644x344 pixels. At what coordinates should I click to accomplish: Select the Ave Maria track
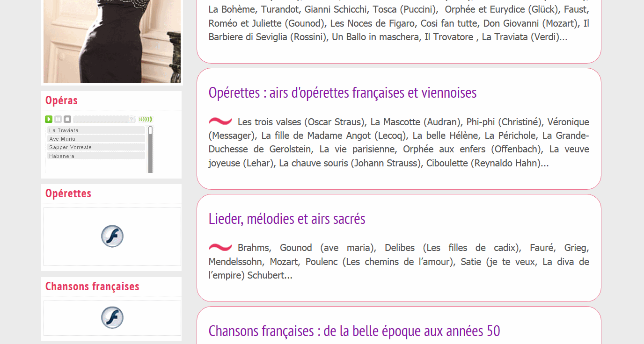(96, 139)
